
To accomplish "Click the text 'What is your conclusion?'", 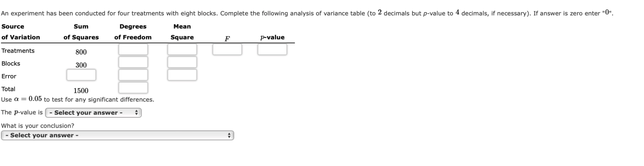I will point(38,125).
